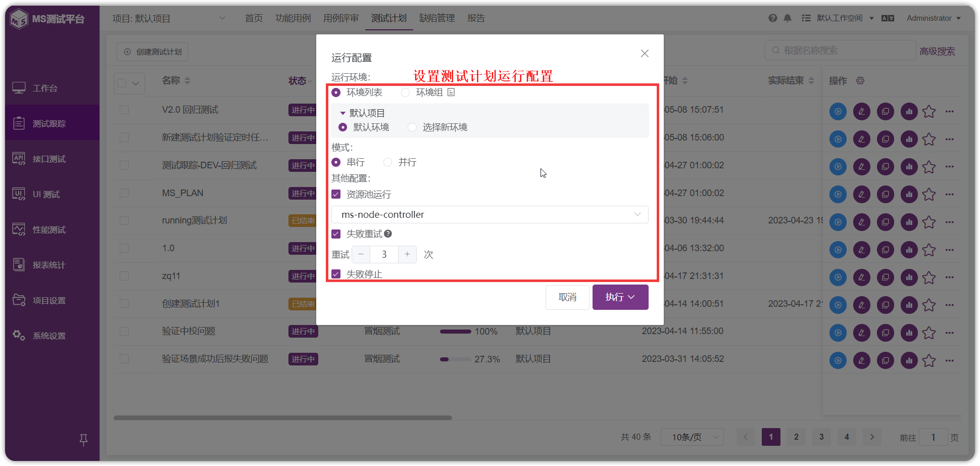Click the 创建测试计划 button
Viewport: 980px width, 466px height.
click(153, 52)
